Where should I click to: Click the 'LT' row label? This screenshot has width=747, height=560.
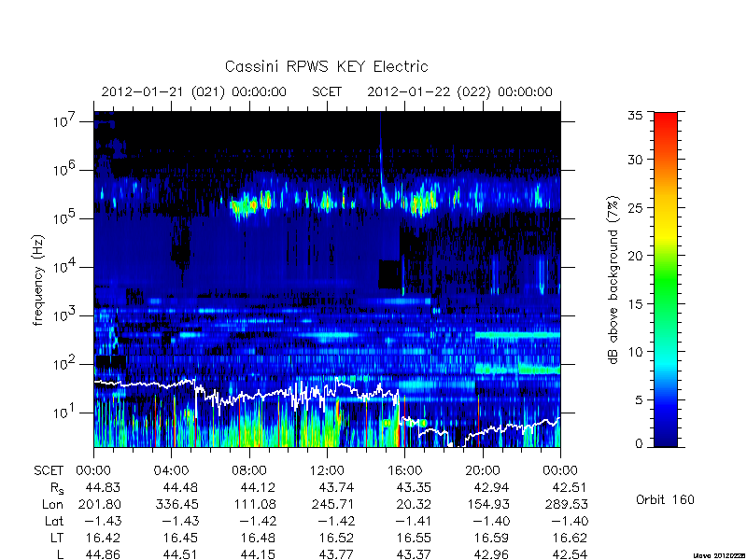click(57, 539)
